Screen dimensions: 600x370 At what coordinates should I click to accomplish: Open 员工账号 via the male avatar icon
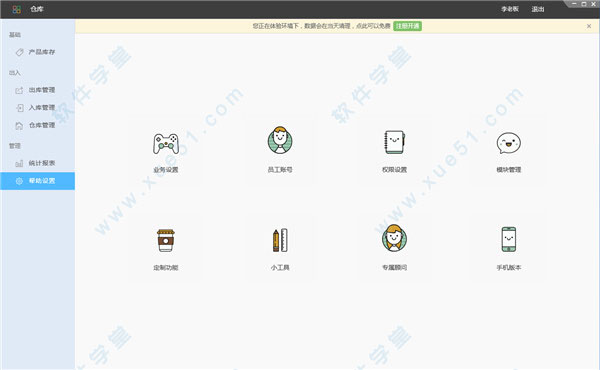click(280, 140)
